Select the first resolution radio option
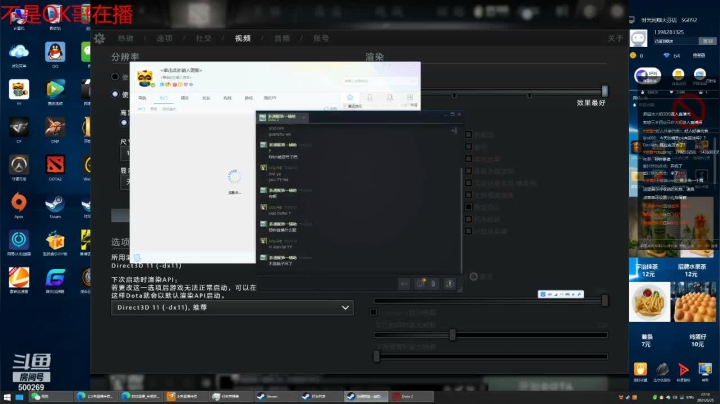Screen dimensions: 720x404 pyautogui.click(x=115, y=77)
